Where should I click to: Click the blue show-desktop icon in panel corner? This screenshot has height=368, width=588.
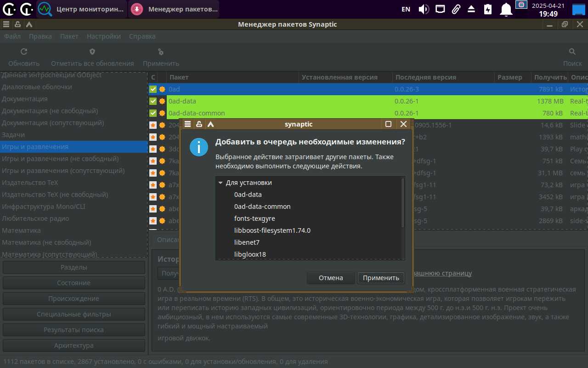click(578, 9)
